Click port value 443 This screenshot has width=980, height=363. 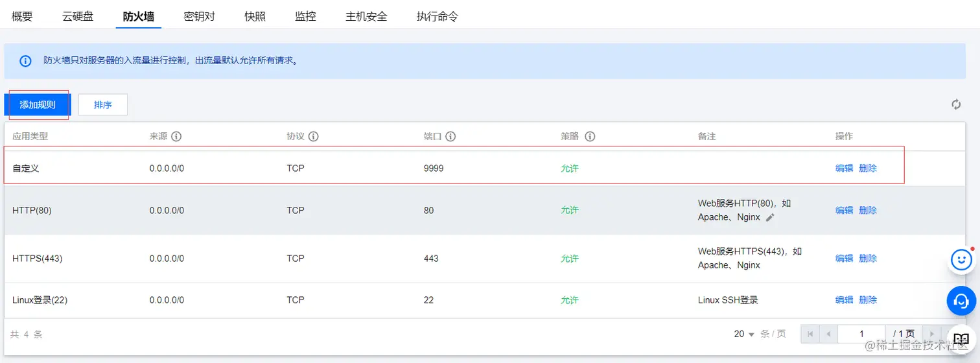[431, 258]
